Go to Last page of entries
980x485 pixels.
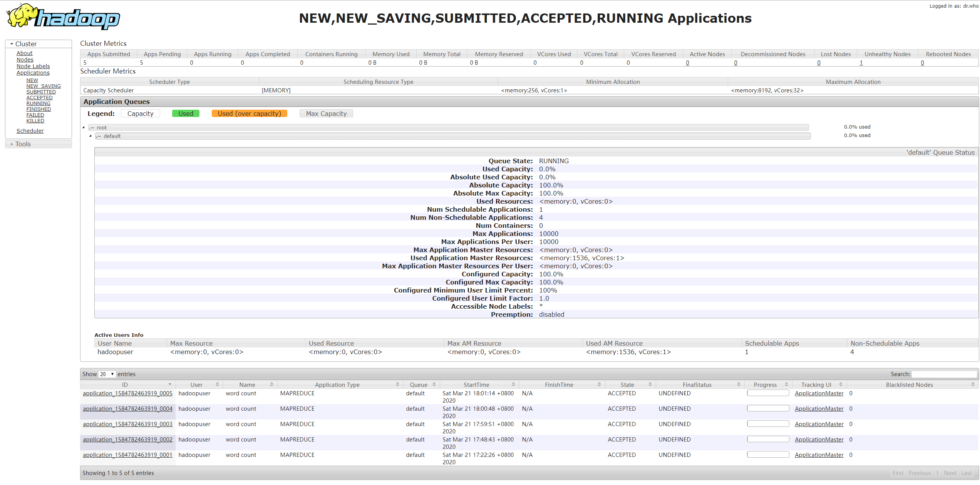tap(967, 473)
